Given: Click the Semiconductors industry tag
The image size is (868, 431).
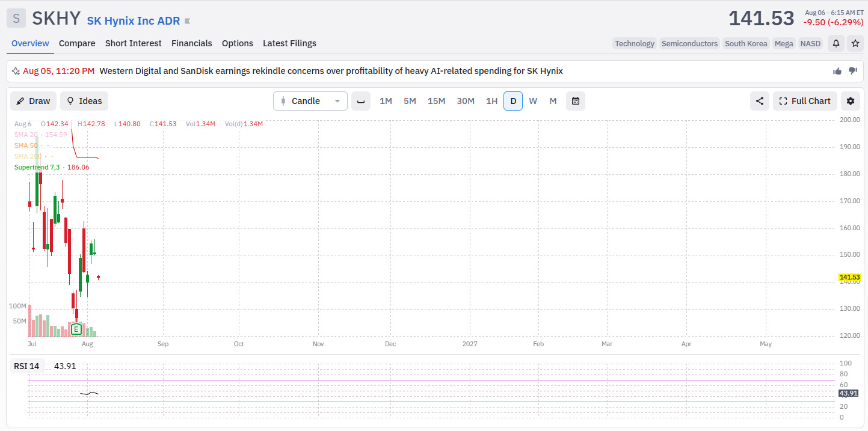Looking at the screenshot, I should pyautogui.click(x=690, y=43).
